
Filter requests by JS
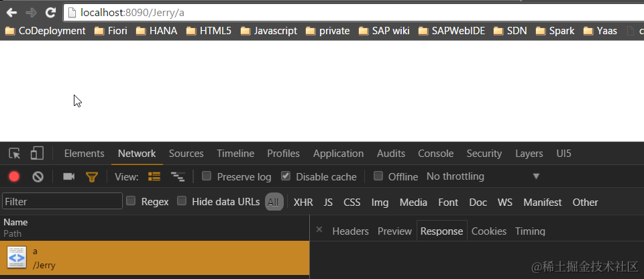(328, 202)
